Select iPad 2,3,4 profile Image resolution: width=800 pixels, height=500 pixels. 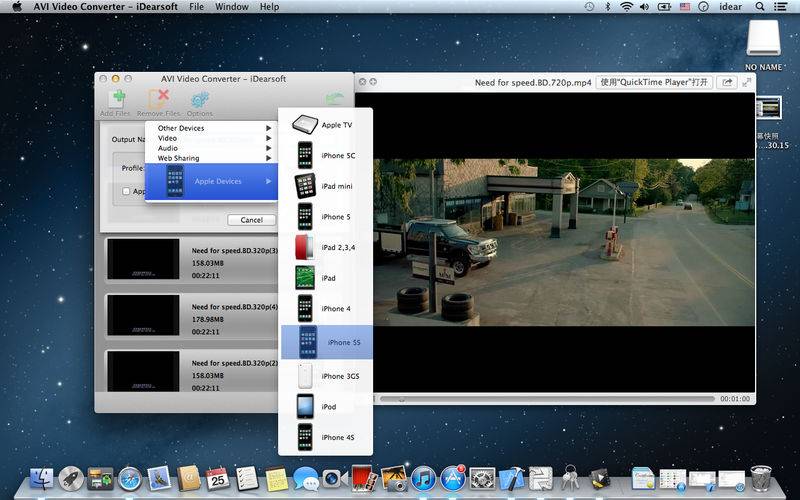326,247
